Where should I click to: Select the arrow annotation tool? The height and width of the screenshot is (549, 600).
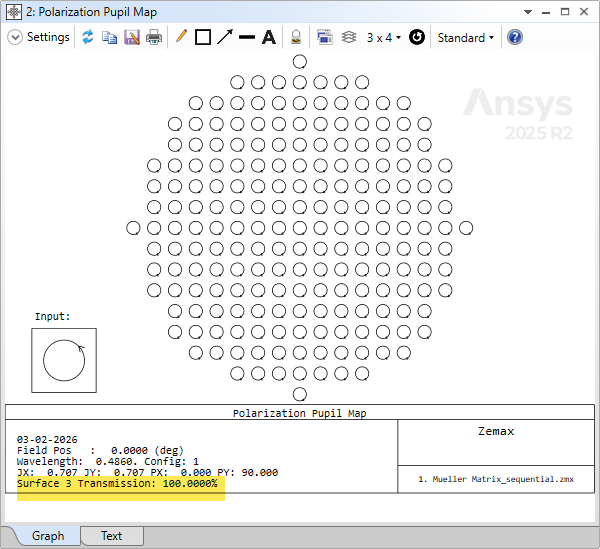tap(225, 37)
